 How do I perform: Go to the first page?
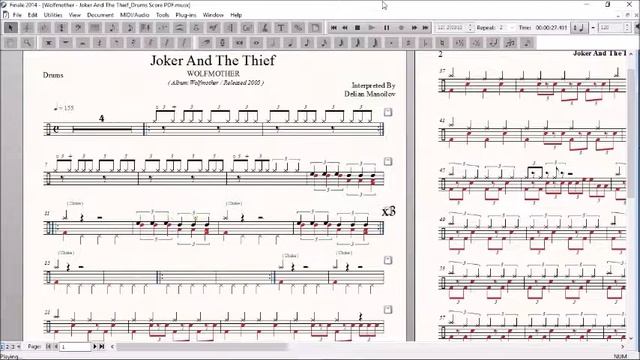point(49,347)
